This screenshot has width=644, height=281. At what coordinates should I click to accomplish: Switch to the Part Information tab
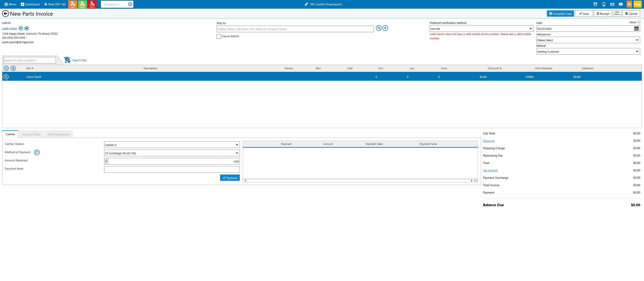(x=59, y=134)
